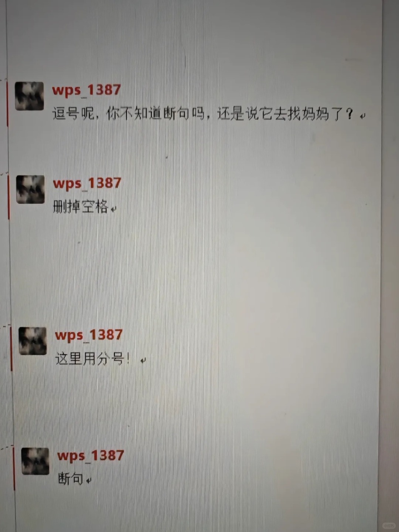The height and width of the screenshot is (532, 399).
Task: Select the comment text 删掉空格
Action: 81,206
